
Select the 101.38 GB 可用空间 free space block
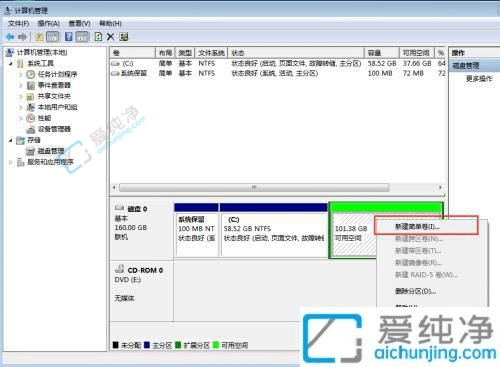coord(353,230)
